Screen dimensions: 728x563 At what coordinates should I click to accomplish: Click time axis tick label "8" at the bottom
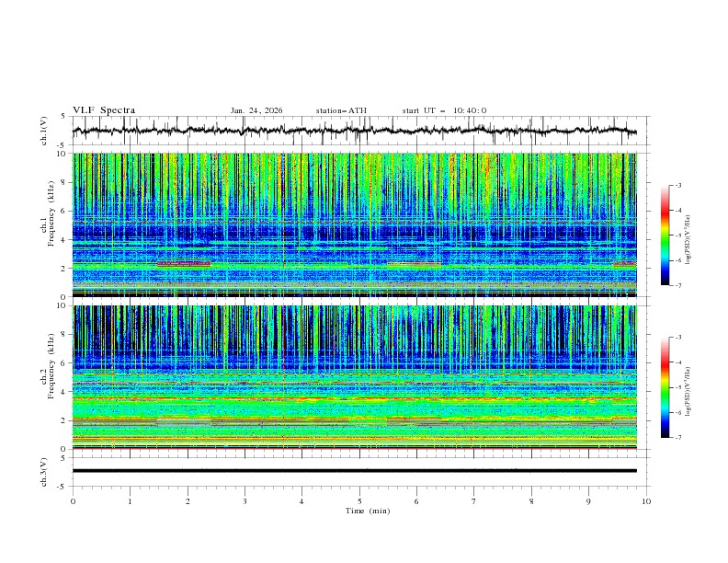click(531, 501)
